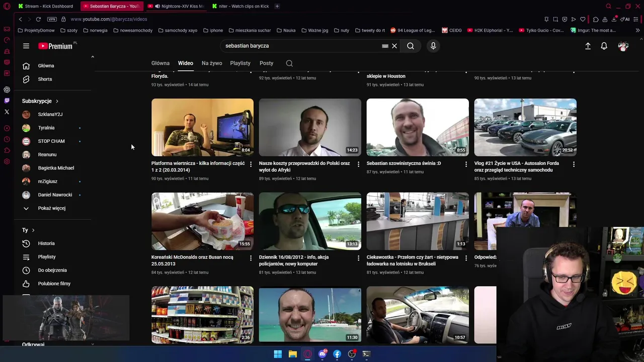
Task: Add page to bookmarks heart icon
Action: pyautogui.click(x=583, y=19)
